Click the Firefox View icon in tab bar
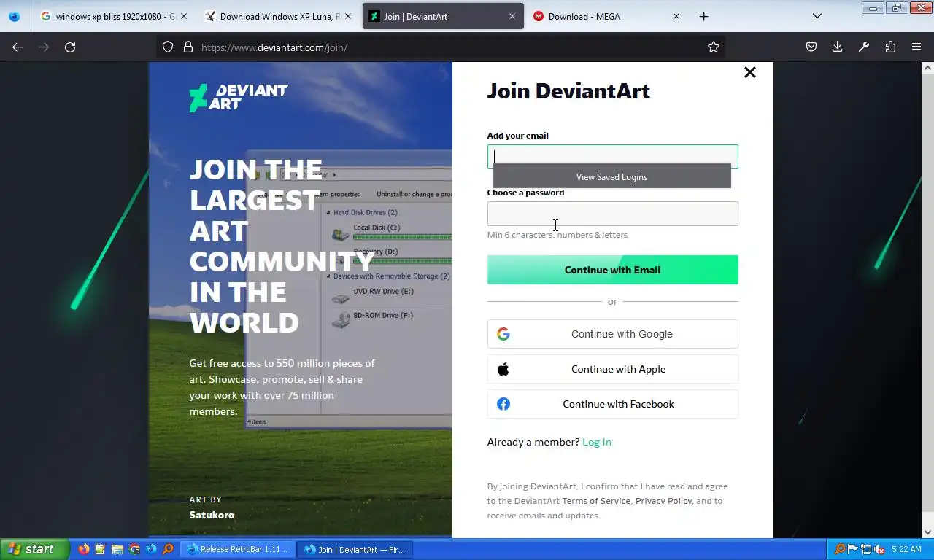Screen dimensions: 934x560 15,16
